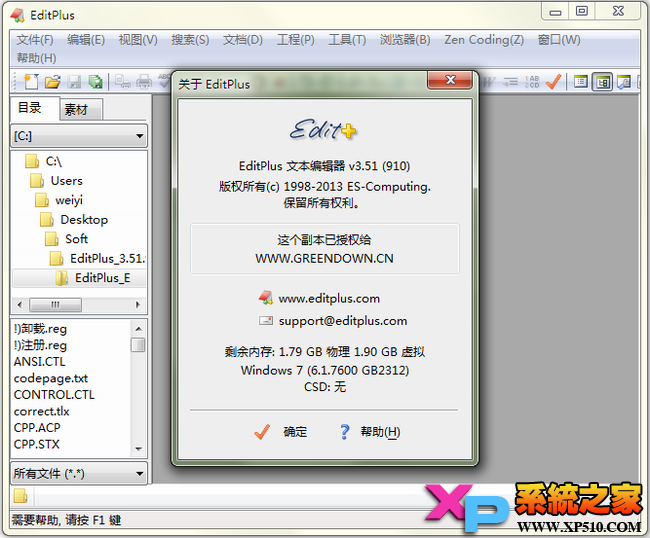Screen dimensions: 650x538
Task: Click the folder tree horizontal scrollbar thumb
Action: (x=55, y=305)
